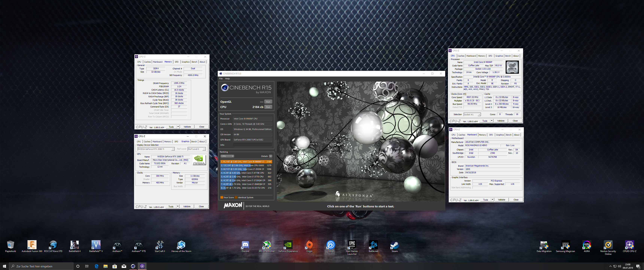
Task: Open the Ranking CPU dropdown in Cinebench
Action: click(227, 156)
